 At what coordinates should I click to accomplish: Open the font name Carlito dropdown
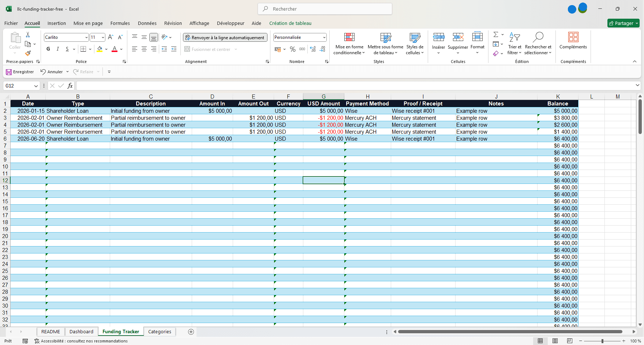pyautogui.click(x=86, y=37)
